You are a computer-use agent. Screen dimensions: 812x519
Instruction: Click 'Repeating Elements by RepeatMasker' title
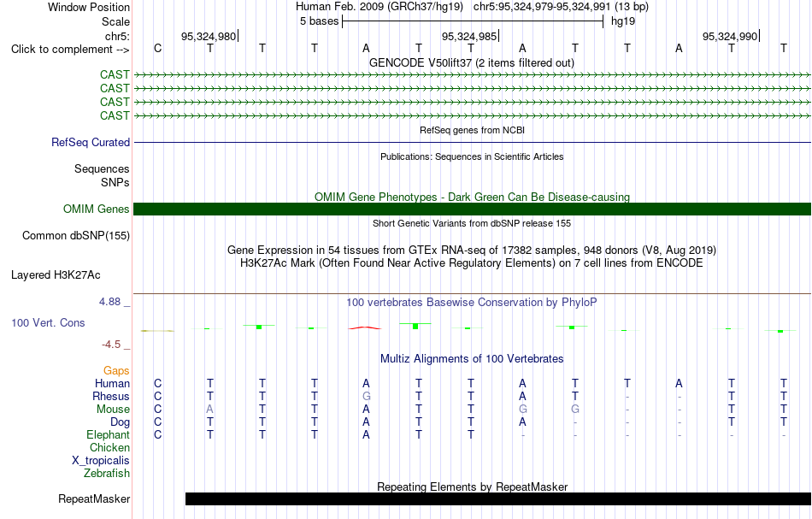point(472,487)
